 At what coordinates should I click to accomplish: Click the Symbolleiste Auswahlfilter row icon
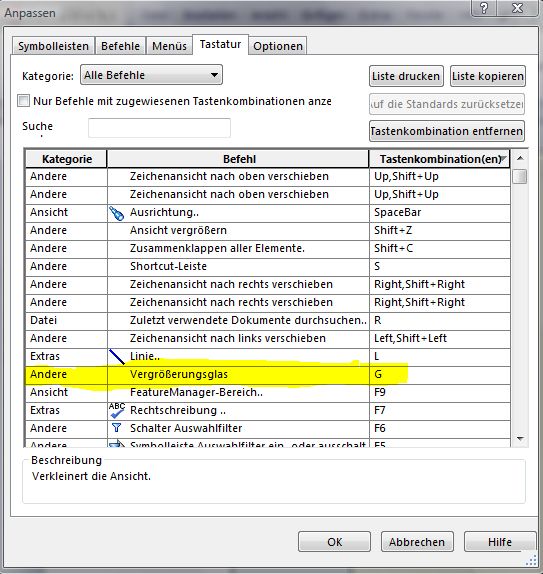click(117, 444)
